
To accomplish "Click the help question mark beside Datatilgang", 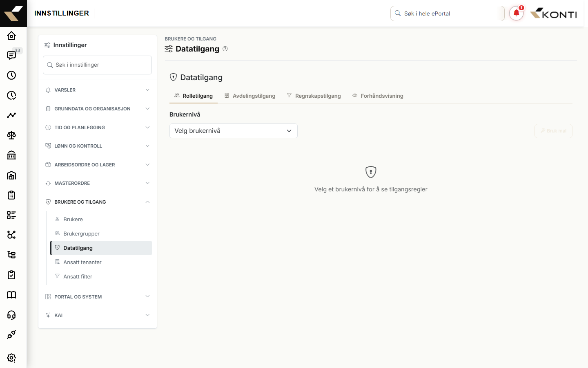I will coord(225,49).
